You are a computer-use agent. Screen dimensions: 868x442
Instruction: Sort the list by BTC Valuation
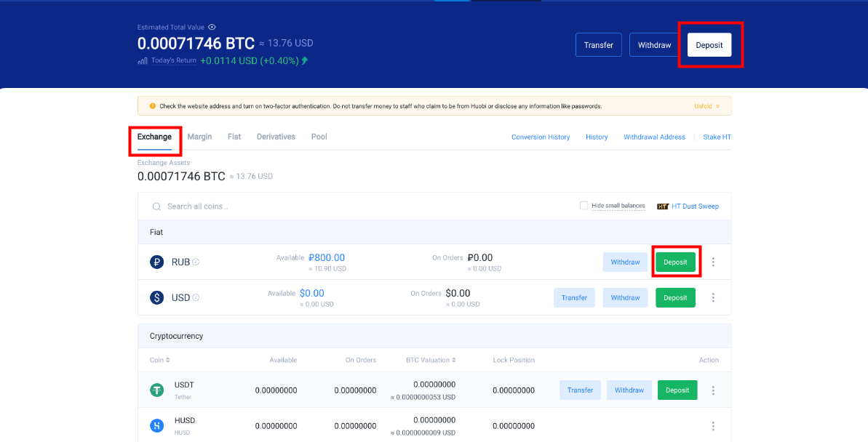(431, 360)
